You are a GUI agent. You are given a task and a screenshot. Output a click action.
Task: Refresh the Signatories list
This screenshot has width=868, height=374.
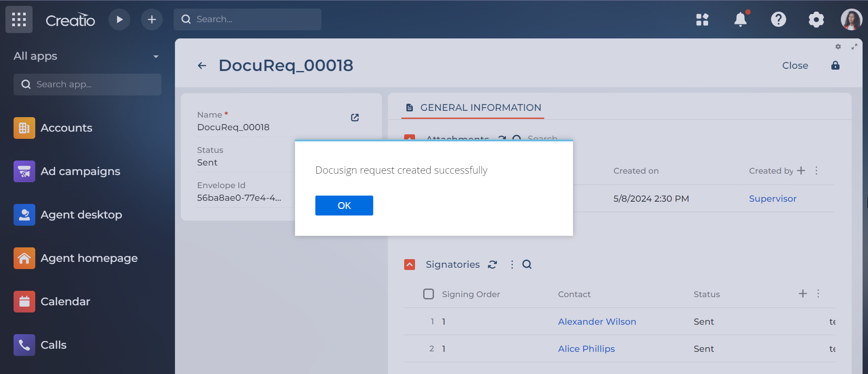[492, 265]
